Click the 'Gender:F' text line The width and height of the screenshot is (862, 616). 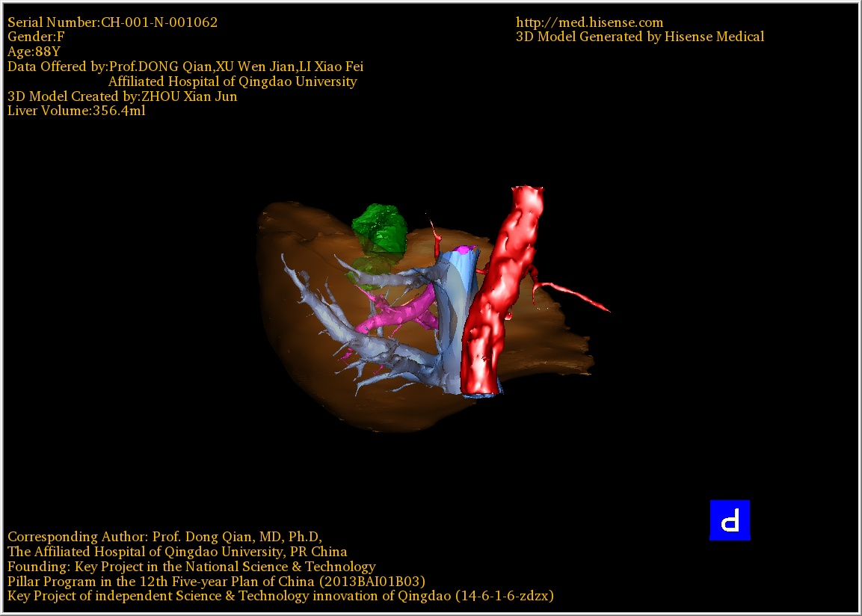point(36,37)
